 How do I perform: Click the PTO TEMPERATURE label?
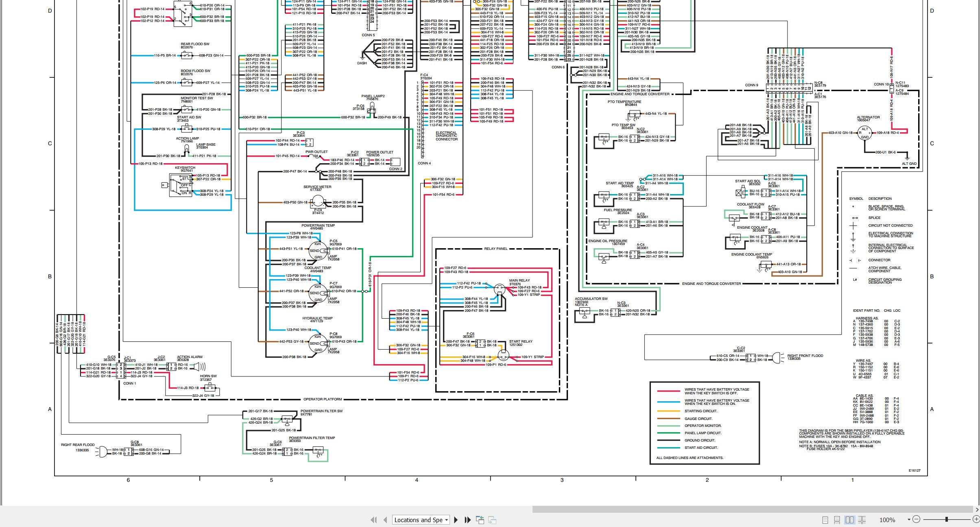pos(624,102)
